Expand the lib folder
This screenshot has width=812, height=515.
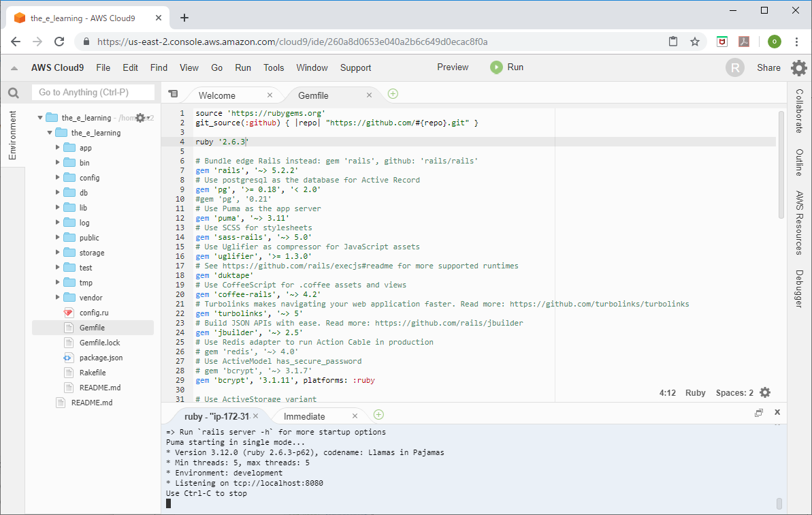coord(57,208)
